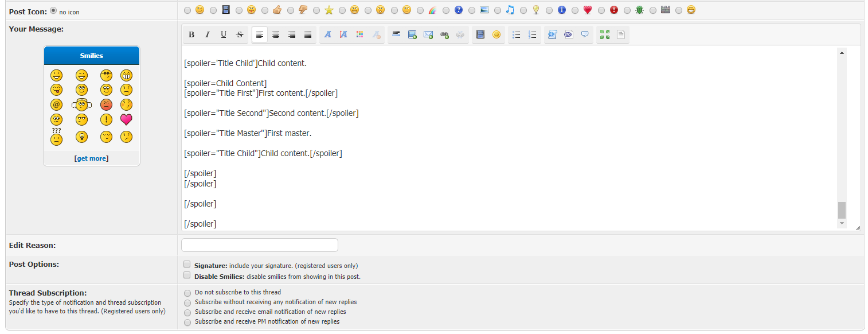Insert a horizontal rule
The image size is (868, 334).
[x=396, y=35]
